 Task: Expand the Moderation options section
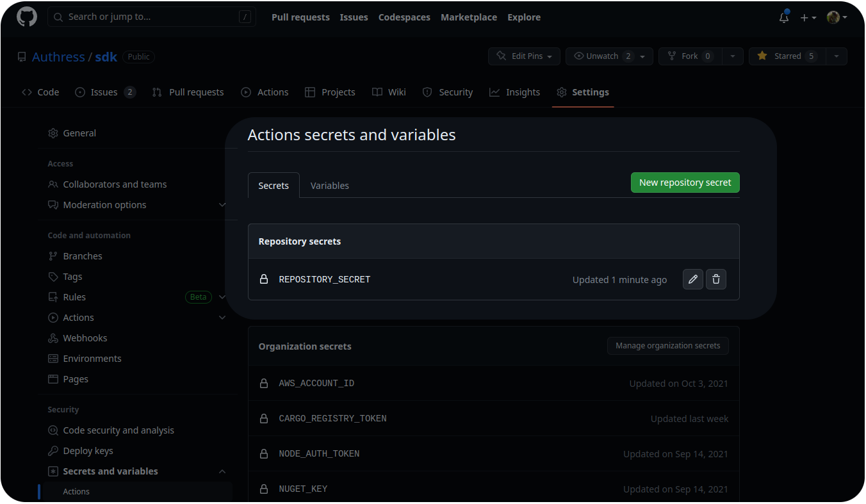tap(222, 204)
